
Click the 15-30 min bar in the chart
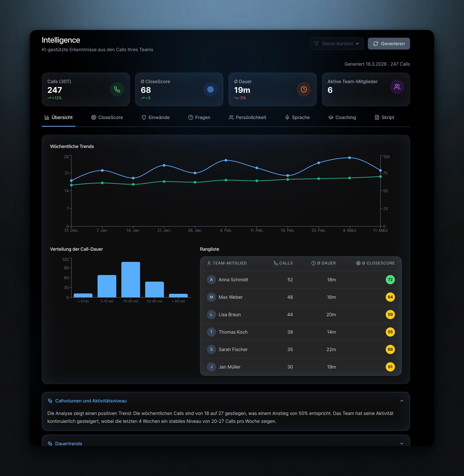131,280
